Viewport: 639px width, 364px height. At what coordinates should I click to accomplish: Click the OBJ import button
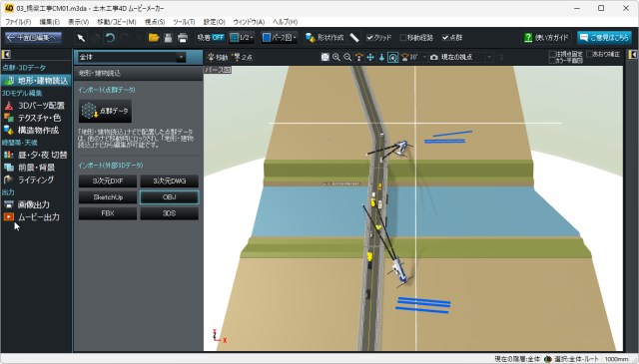tap(169, 197)
